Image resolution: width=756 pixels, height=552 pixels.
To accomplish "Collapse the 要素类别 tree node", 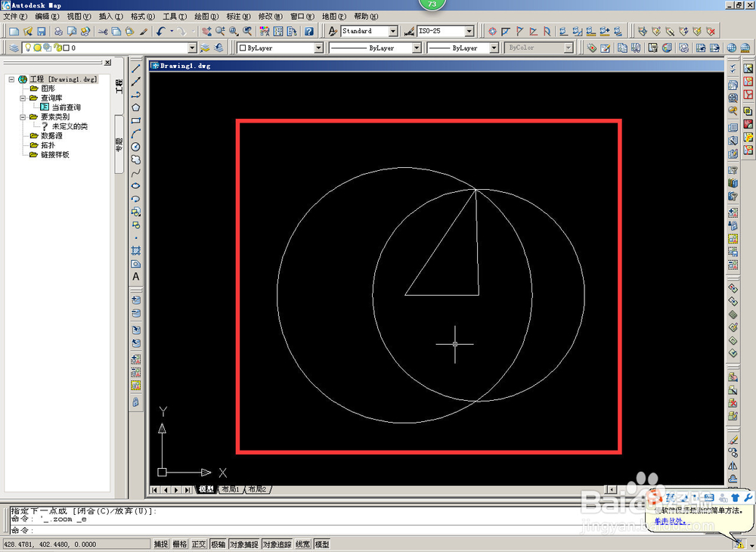I will tap(23, 117).
